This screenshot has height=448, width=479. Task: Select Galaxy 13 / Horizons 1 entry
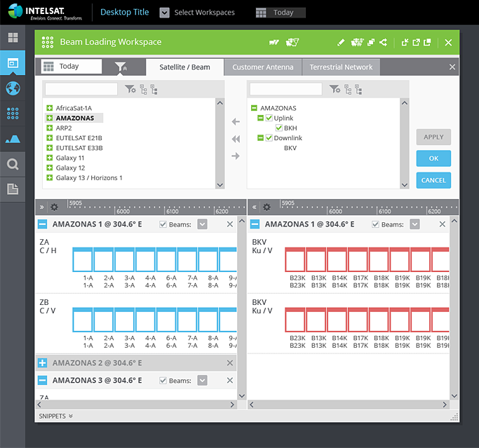89,178
